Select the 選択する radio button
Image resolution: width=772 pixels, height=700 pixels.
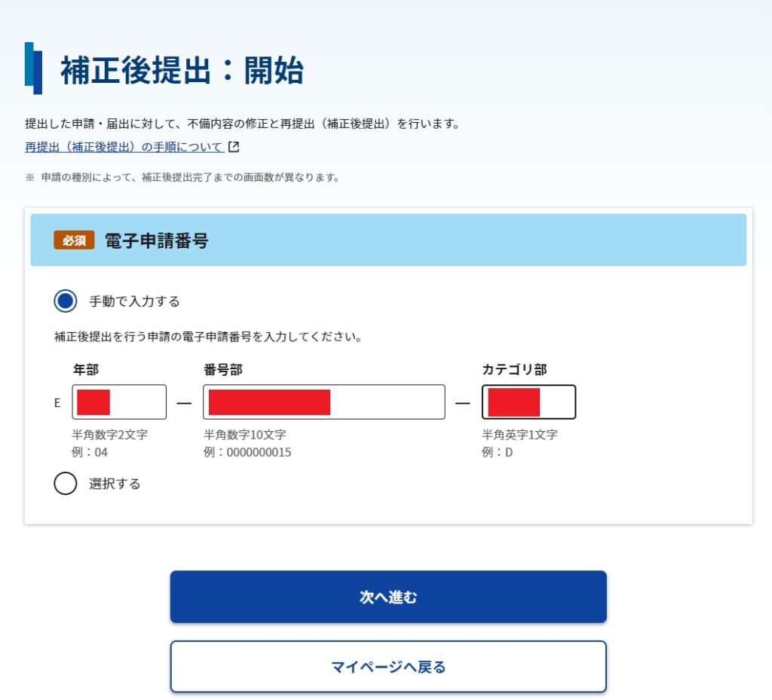[66, 484]
